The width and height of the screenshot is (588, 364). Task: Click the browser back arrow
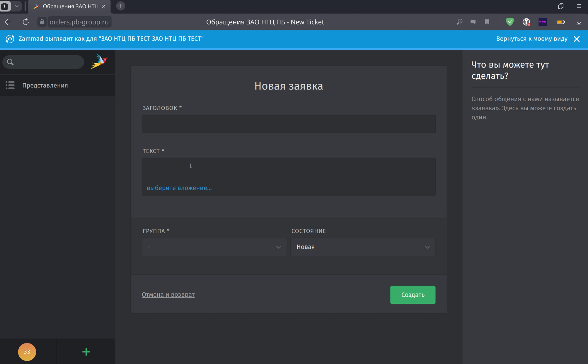coord(8,22)
